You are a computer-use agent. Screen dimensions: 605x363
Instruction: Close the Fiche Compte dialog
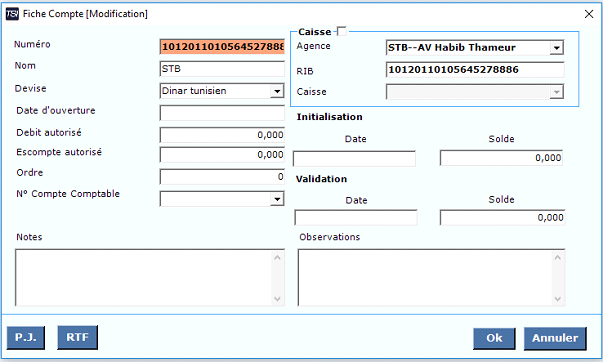point(588,14)
